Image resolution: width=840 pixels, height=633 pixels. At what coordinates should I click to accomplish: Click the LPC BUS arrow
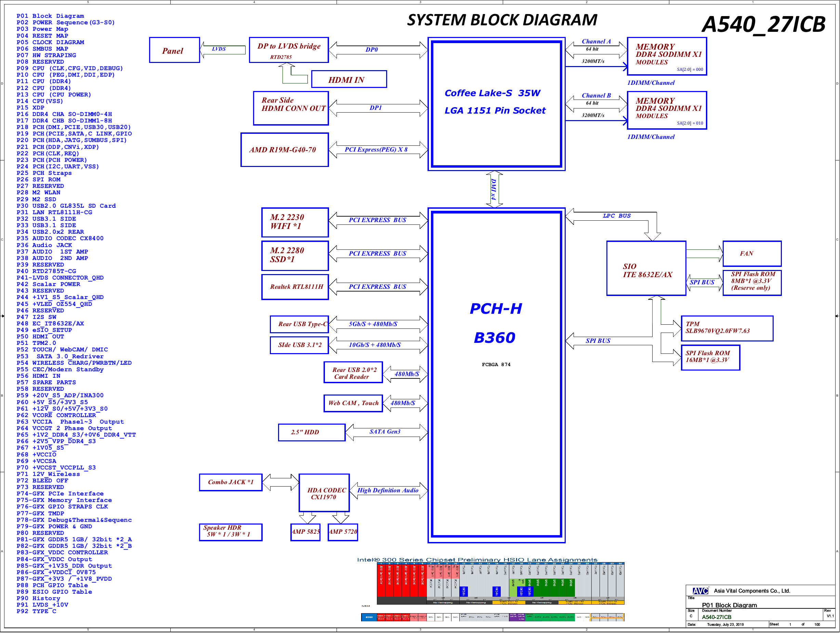click(x=616, y=216)
